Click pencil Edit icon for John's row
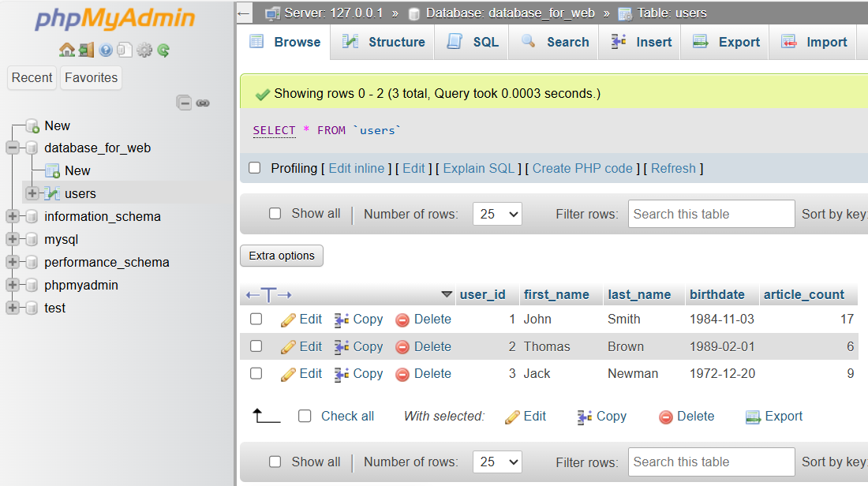The height and width of the screenshot is (486, 868). click(289, 320)
